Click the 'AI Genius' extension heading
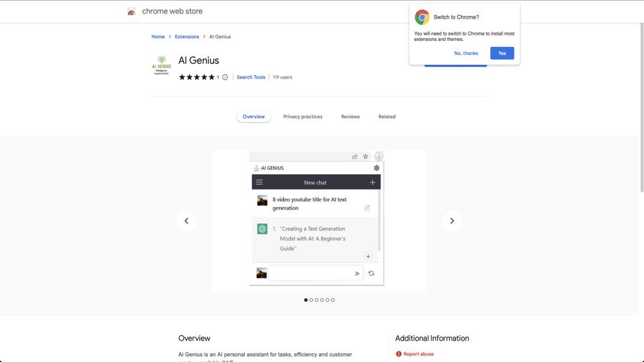 click(199, 60)
